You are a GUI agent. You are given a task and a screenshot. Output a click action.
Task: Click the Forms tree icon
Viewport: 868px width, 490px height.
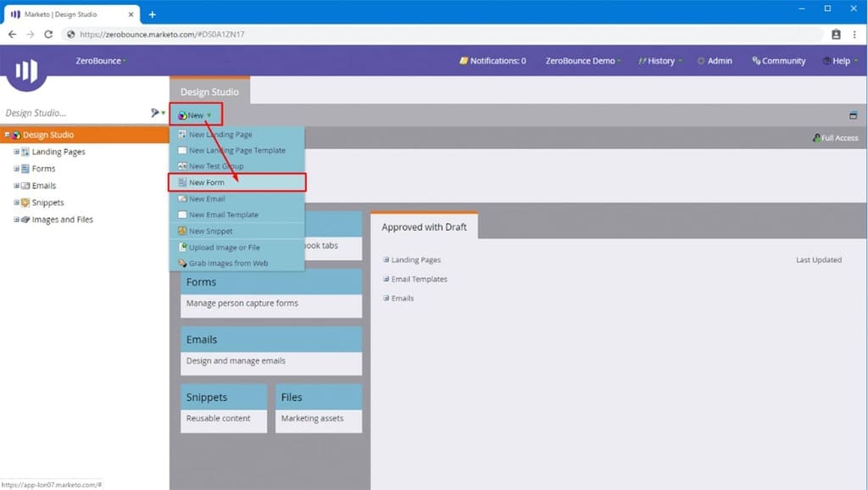click(x=25, y=169)
